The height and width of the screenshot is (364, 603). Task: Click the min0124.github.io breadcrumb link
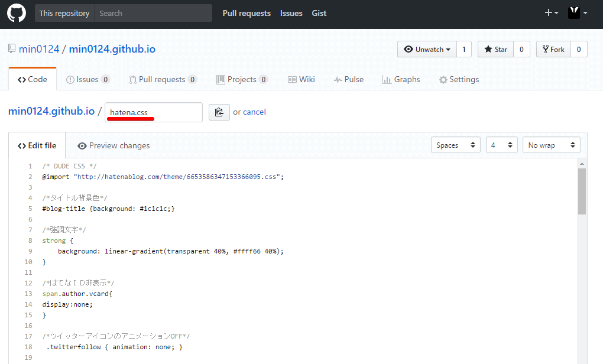51,110
